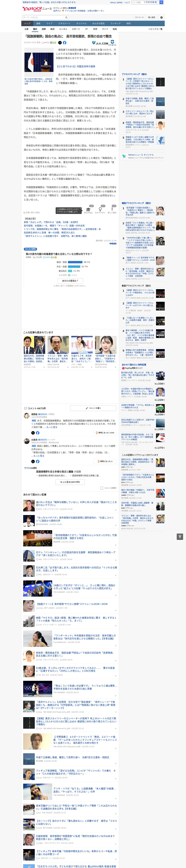
Task: Open the ヘルプ link in top bar
Action: tap(127, 2)
